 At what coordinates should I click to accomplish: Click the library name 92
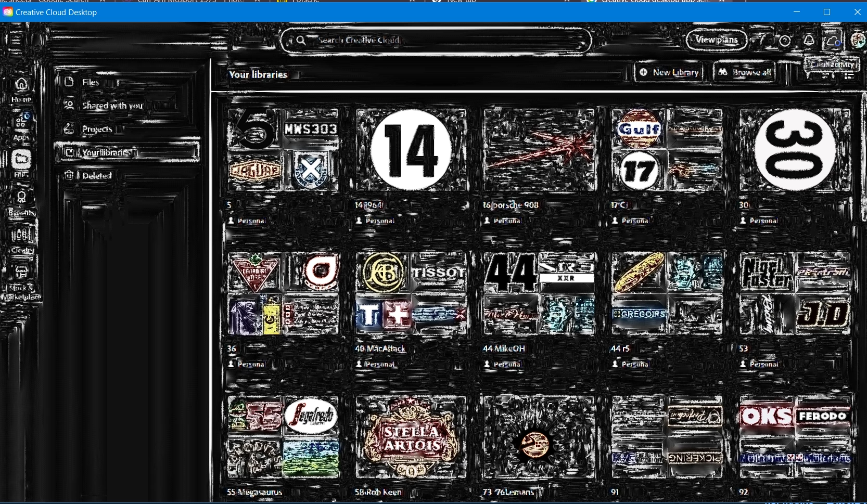tap(743, 492)
